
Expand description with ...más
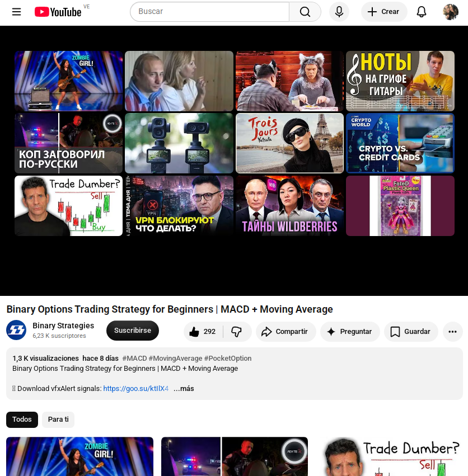184,389
